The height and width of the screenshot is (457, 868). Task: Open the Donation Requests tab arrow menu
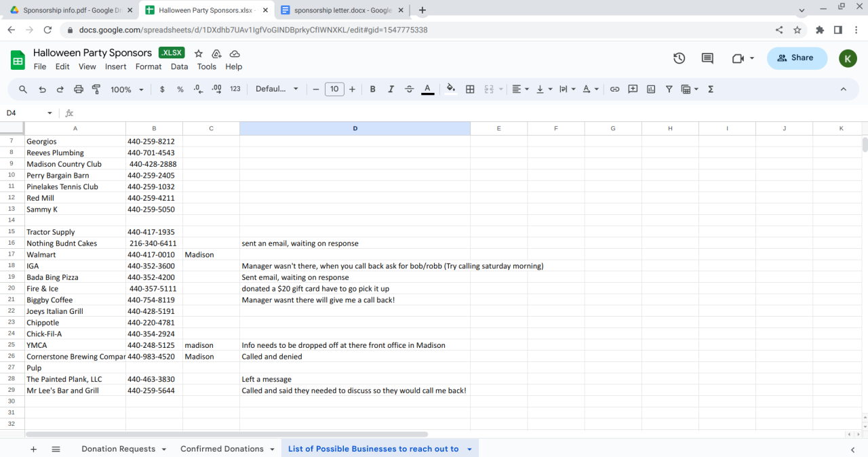(x=163, y=450)
